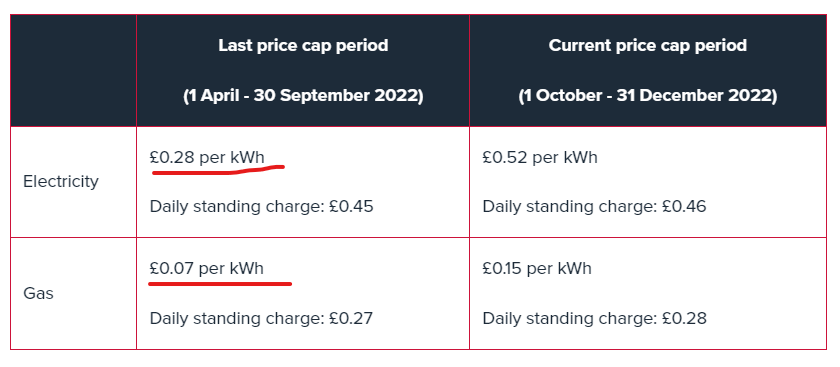Click the electricity daily standing charge £0.45
Image resolution: width=840 pixels, height=367 pixels.
(x=261, y=206)
